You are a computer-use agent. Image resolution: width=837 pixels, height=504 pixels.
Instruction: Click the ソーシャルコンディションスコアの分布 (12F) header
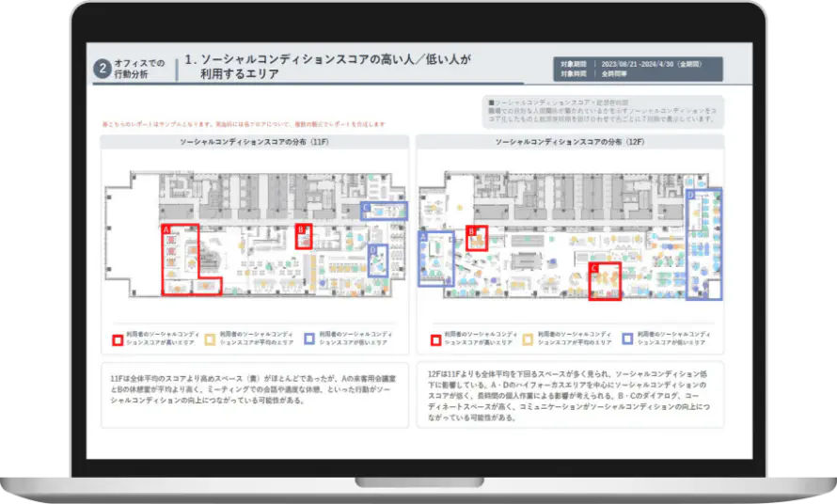tap(570, 141)
